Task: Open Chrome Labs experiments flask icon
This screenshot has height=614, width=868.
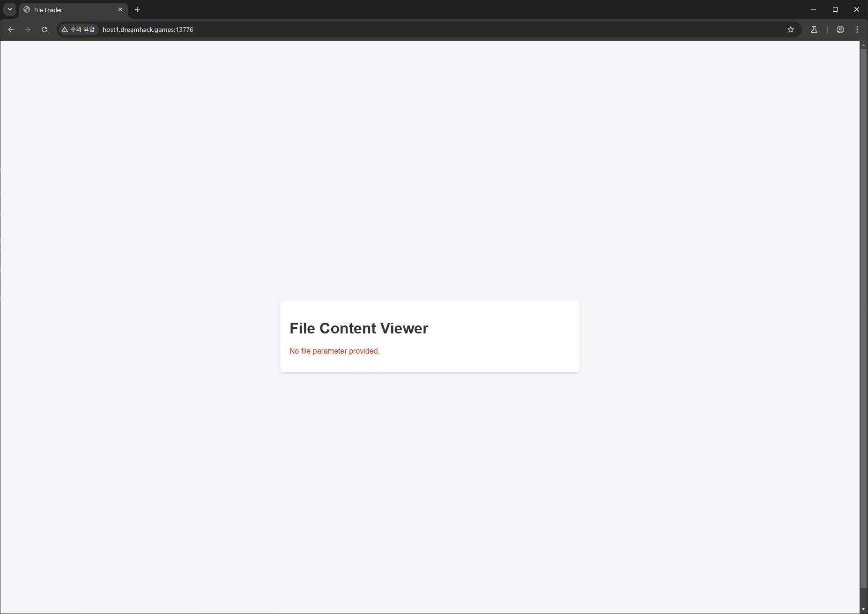Action: [x=814, y=29]
